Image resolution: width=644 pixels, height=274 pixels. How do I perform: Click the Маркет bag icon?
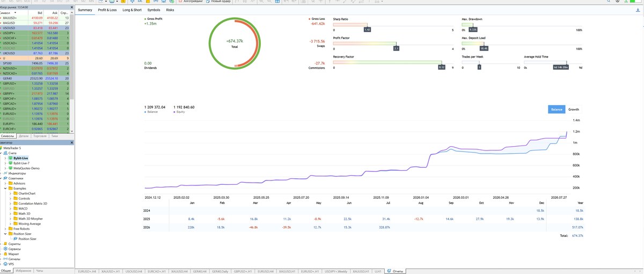[x=5, y=254]
